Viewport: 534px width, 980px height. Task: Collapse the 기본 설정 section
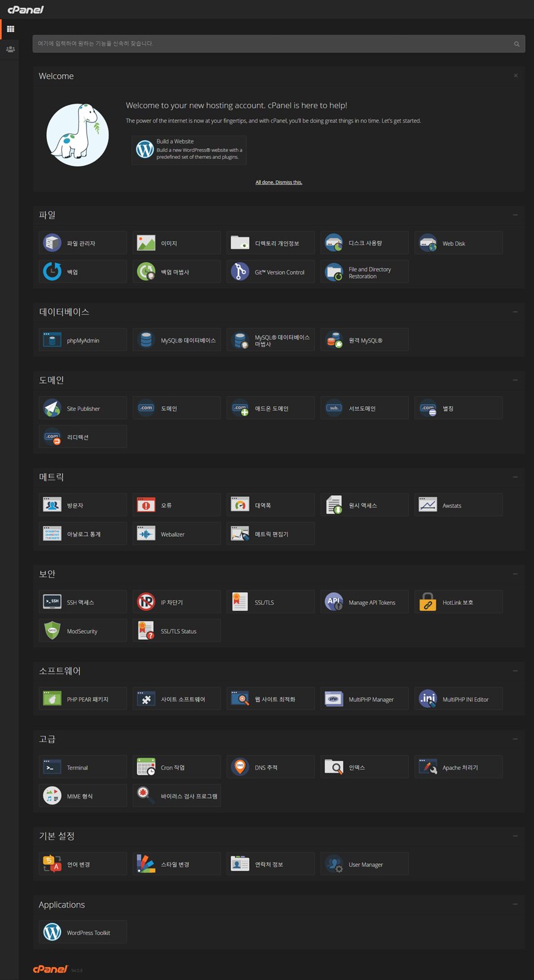pyautogui.click(x=515, y=836)
